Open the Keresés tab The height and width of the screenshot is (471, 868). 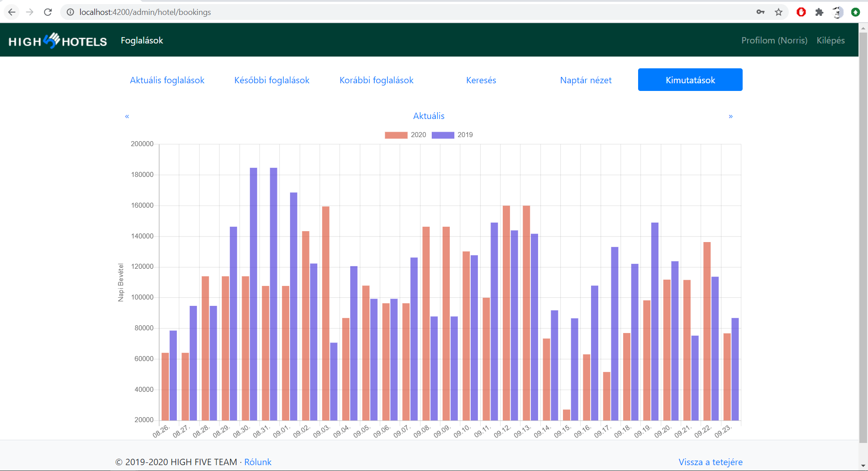pyautogui.click(x=481, y=80)
